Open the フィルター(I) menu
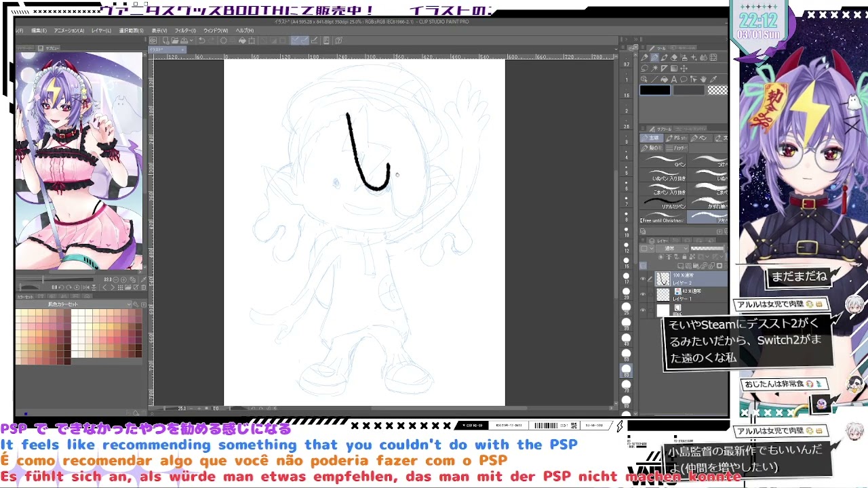The height and width of the screenshot is (488, 868). click(185, 30)
